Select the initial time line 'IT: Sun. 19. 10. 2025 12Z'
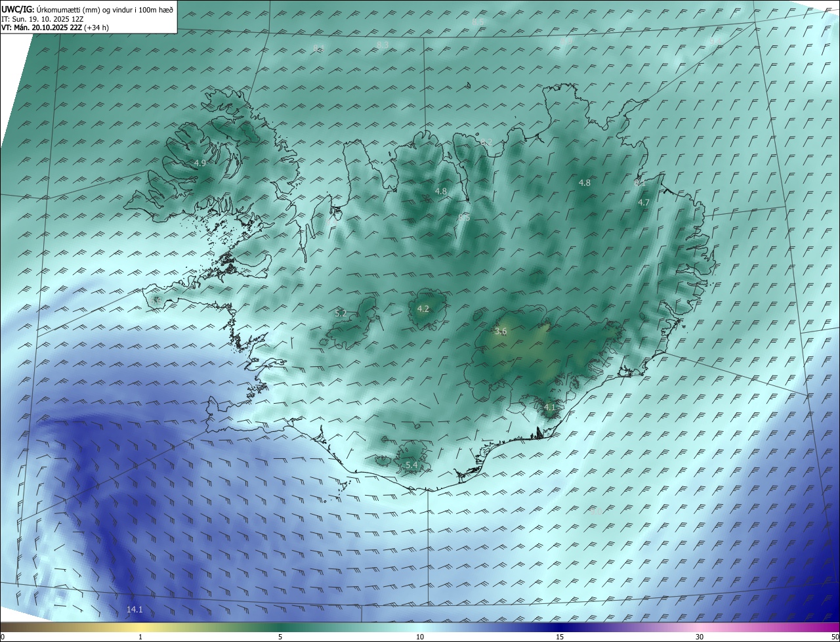840x642 pixels. point(43,18)
